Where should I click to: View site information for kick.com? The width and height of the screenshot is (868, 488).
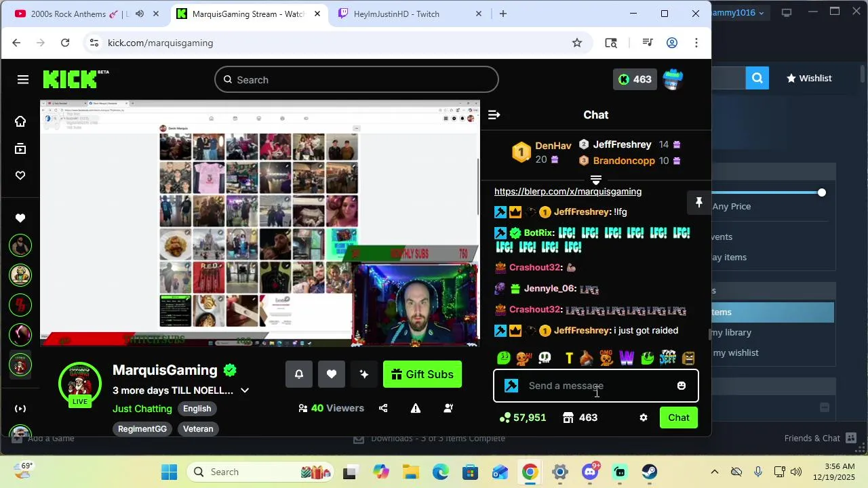point(94,43)
